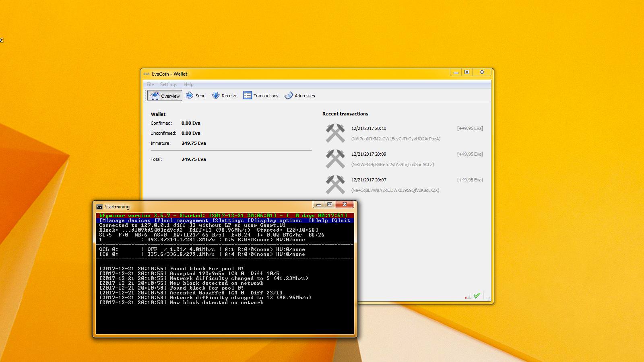Close the EvaCoin Wallet window
The height and width of the screenshot is (362, 644).
pos(482,72)
